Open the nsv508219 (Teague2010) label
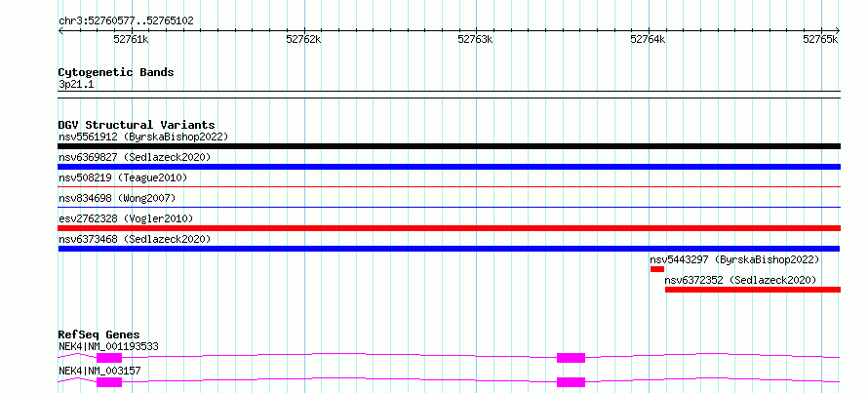Screen dimensions: 868x393 (123, 177)
